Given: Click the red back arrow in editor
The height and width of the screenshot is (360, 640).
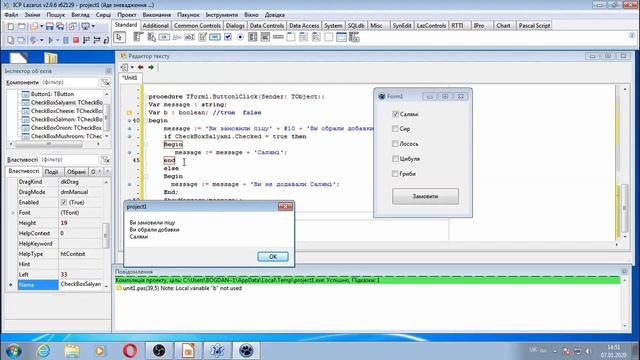Looking at the screenshot, I should (140, 67).
